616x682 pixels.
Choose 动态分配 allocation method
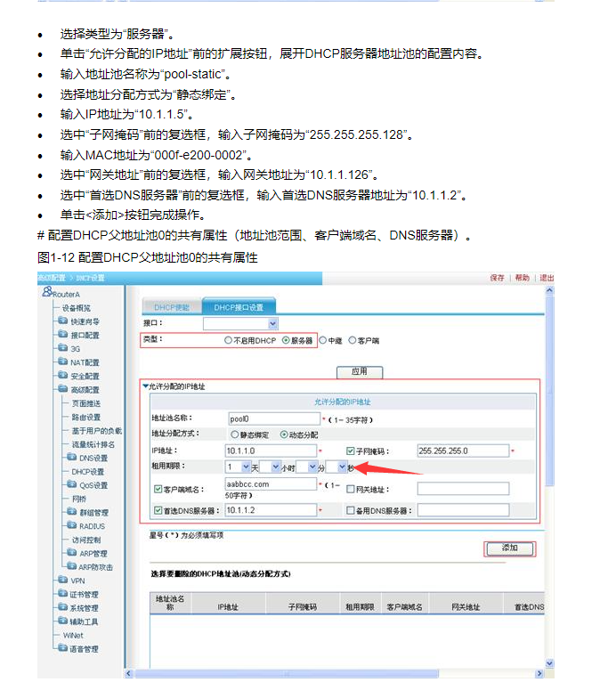[x=284, y=434]
